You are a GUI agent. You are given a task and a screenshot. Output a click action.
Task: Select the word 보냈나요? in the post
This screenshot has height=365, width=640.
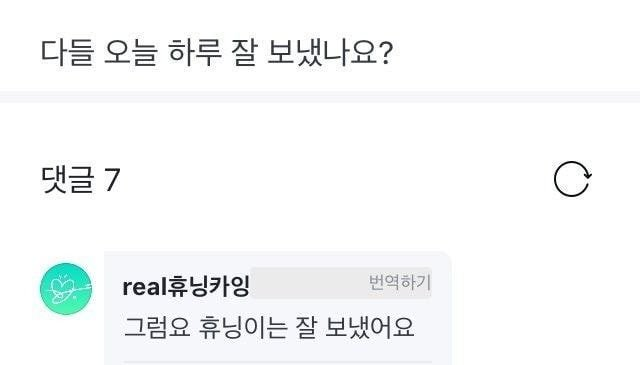point(330,53)
